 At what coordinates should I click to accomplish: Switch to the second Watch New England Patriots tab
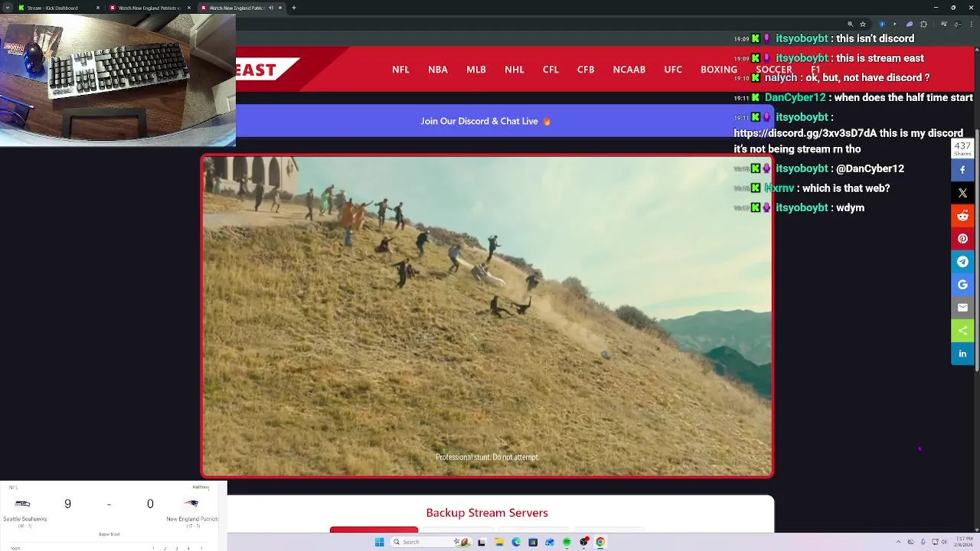(149, 8)
